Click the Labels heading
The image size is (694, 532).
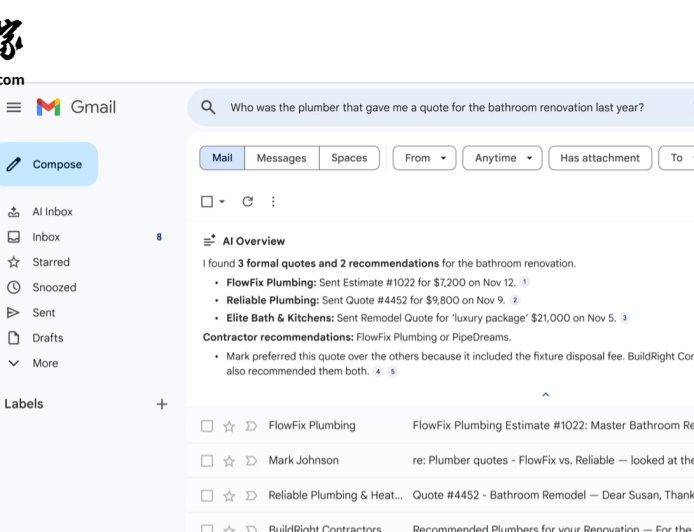tap(24, 404)
